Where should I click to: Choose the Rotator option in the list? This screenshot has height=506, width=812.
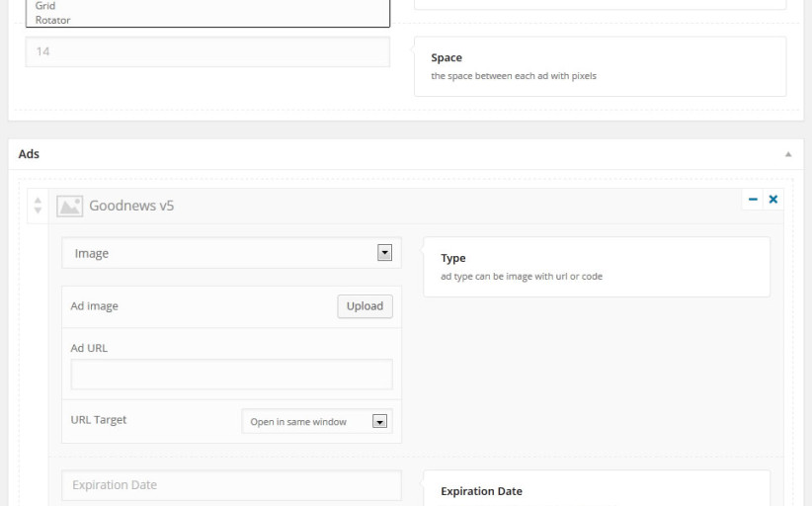click(x=52, y=20)
